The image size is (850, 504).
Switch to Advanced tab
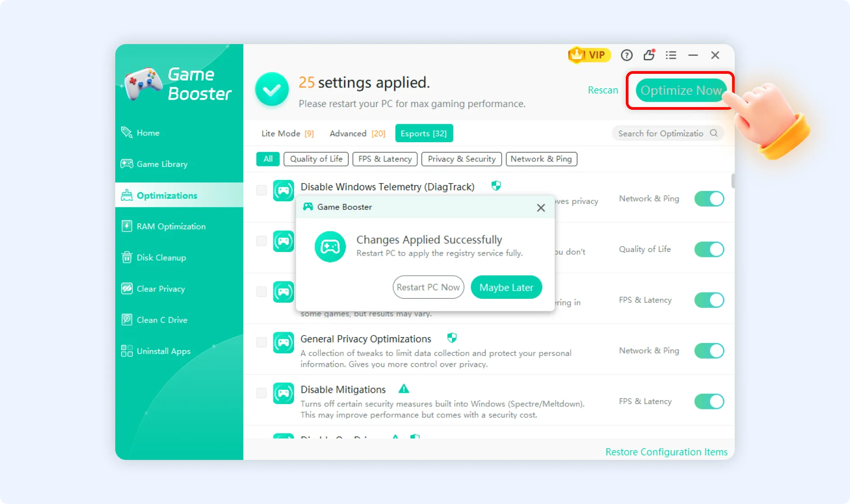[357, 133]
